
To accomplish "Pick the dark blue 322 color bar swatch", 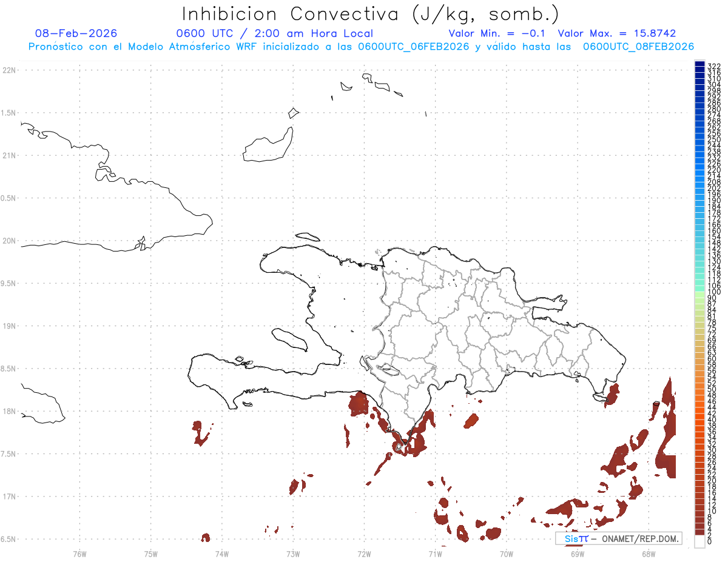I will click(x=699, y=65).
